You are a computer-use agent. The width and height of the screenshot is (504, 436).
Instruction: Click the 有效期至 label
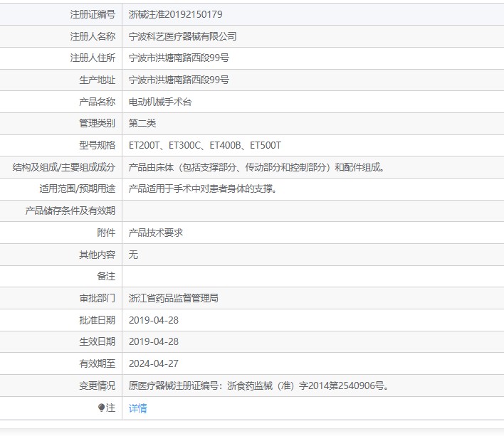(97, 363)
